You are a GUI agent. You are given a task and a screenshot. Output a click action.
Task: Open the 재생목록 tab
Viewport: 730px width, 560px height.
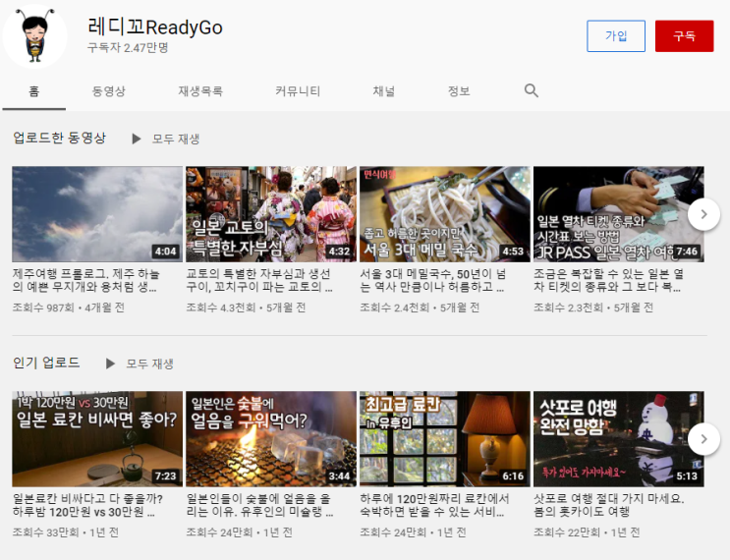click(x=200, y=91)
